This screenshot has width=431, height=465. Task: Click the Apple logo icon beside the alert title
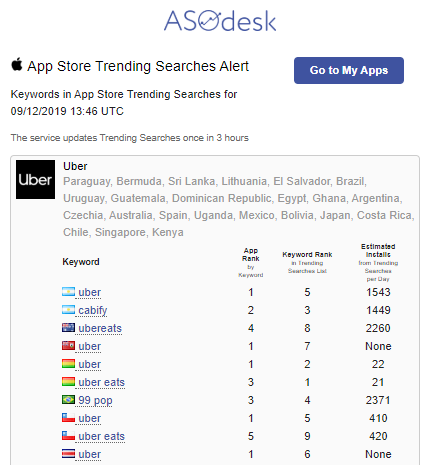pyautogui.click(x=17, y=64)
